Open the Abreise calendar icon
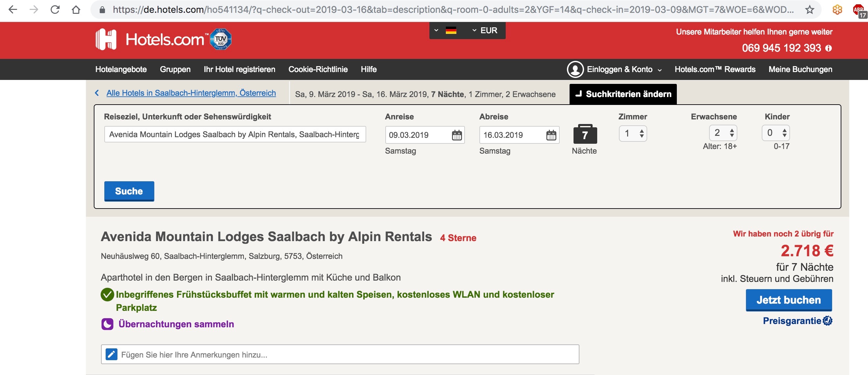Image resolution: width=868 pixels, height=375 pixels. pyautogui.click(x=551, y=135)
